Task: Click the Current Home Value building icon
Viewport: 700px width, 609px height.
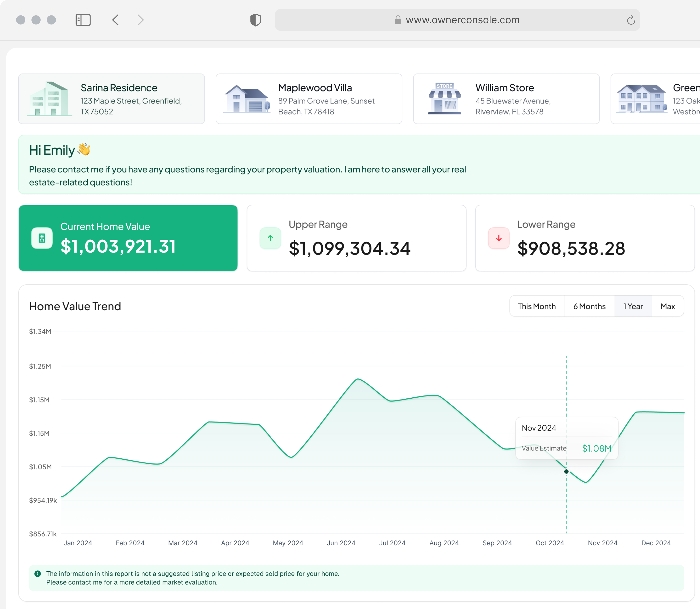Action: click(x=42, y=238)
